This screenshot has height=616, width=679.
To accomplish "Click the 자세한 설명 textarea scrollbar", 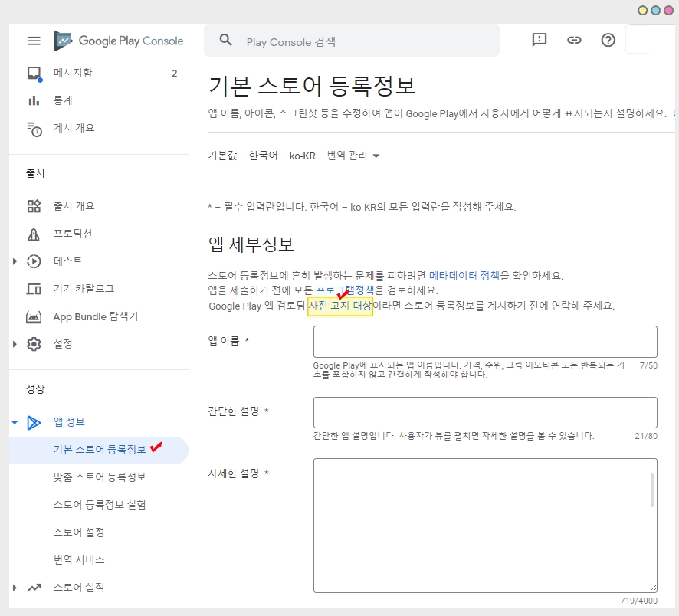I will [x=652, y=490].
